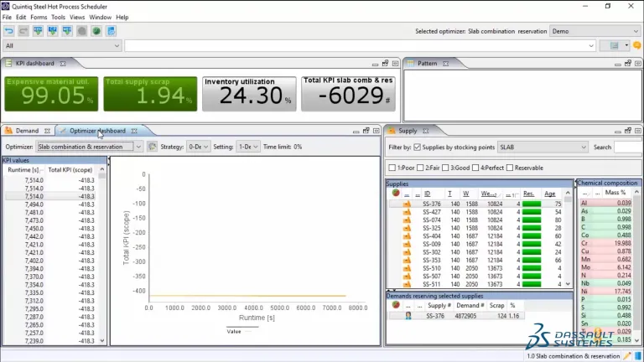Close the Supply tab
644x362 pixels.
point(426,131)
